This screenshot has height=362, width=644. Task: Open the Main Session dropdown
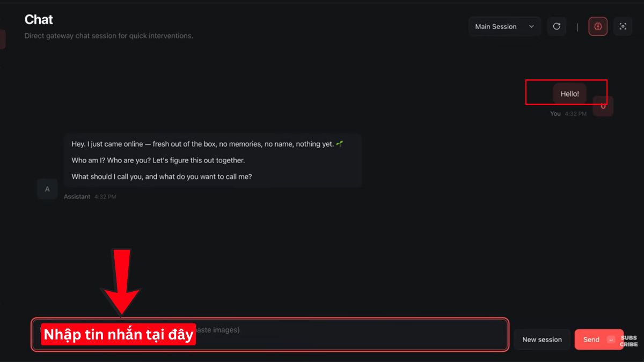(504, 26)
